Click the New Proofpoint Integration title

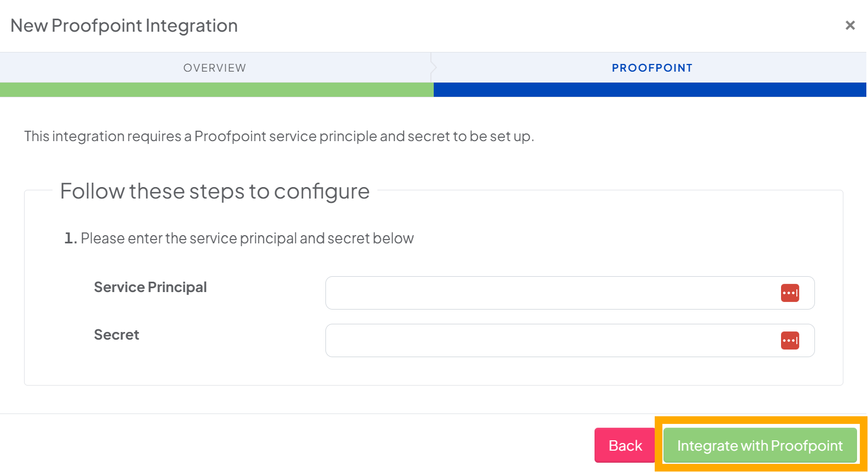point(123,25)
